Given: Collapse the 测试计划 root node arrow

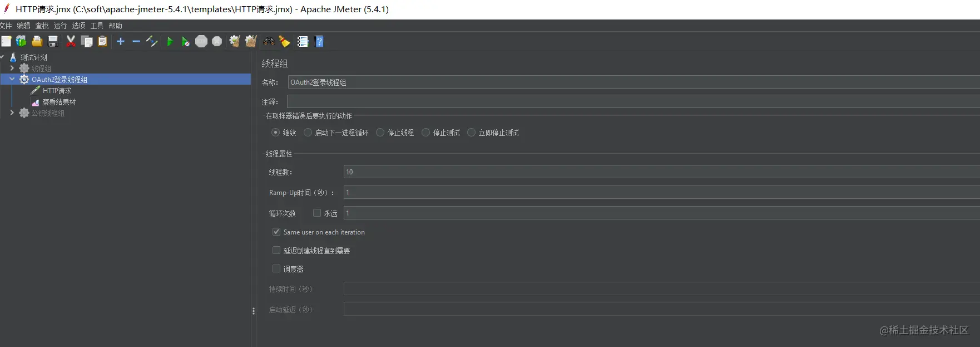Looking at the screenshot, I should [x=2, y=57].
